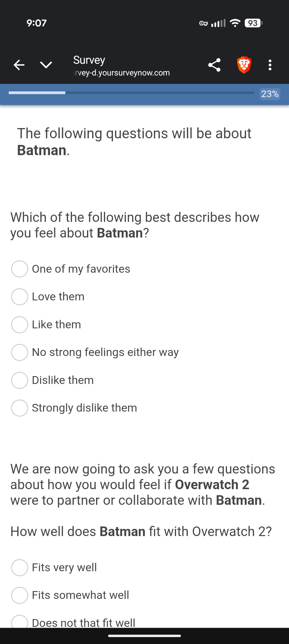Tap the battery indicator showing 93
The image size is (289, 644).
(x=253, y=23)
